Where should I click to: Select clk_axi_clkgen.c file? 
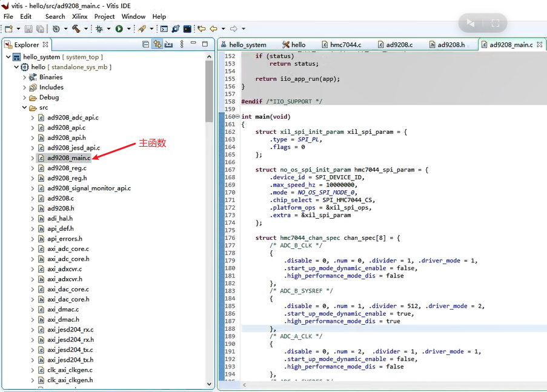pyautogui.click(x=70, y=370)
